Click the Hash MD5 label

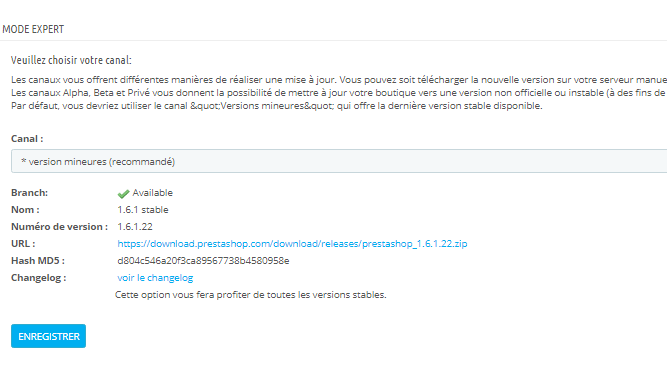coord(38,261)
